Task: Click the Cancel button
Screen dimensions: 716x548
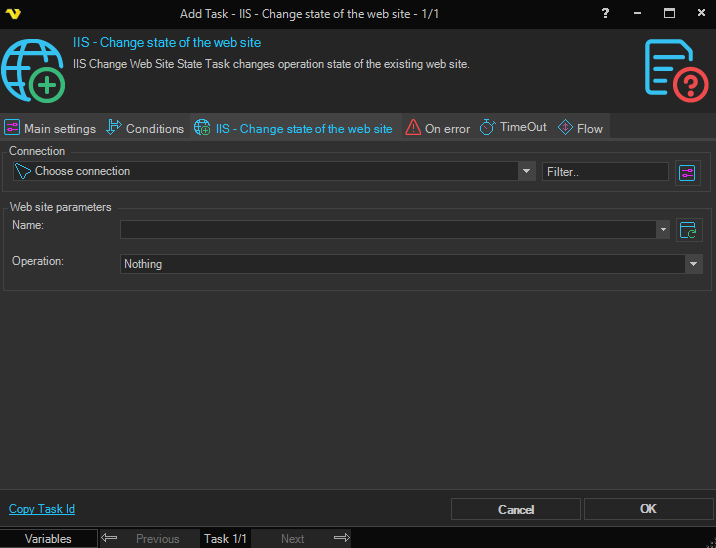Action: point(516,509)
